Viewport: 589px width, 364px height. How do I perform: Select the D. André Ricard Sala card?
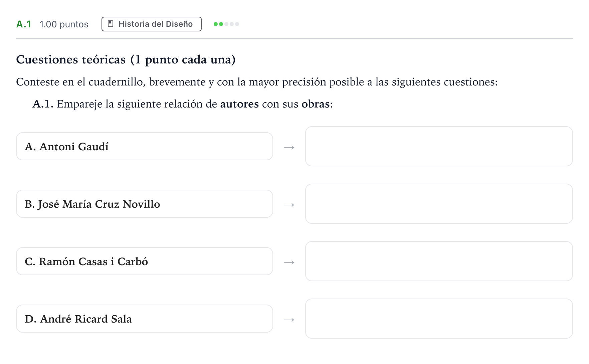click(x=145, y=319)
